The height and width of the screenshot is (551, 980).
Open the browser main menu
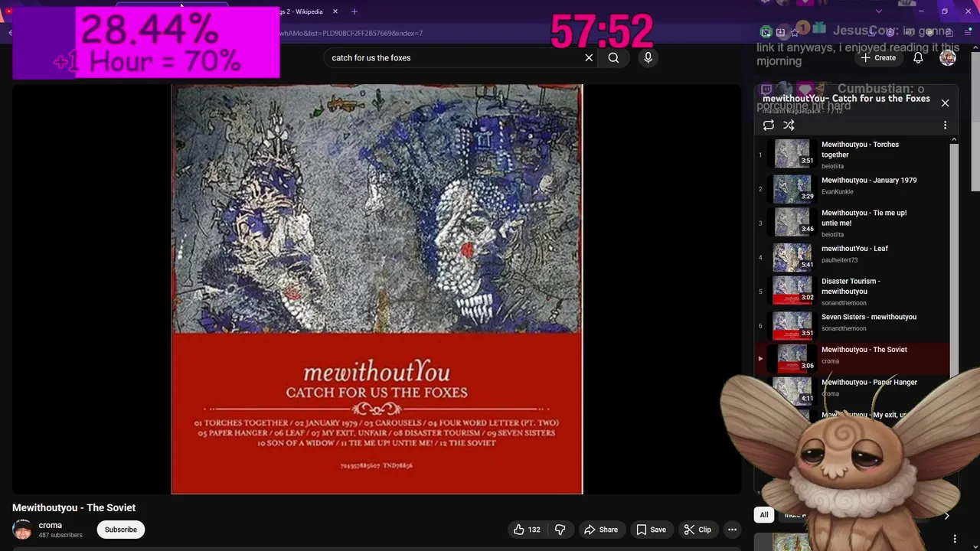[969, 32]
